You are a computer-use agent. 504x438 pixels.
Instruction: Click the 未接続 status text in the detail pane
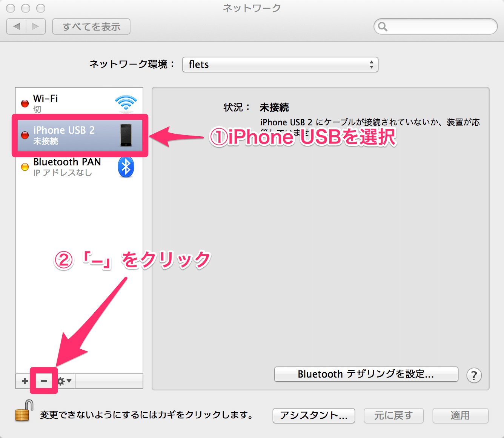pyautogui.click(x=274, y=108)
